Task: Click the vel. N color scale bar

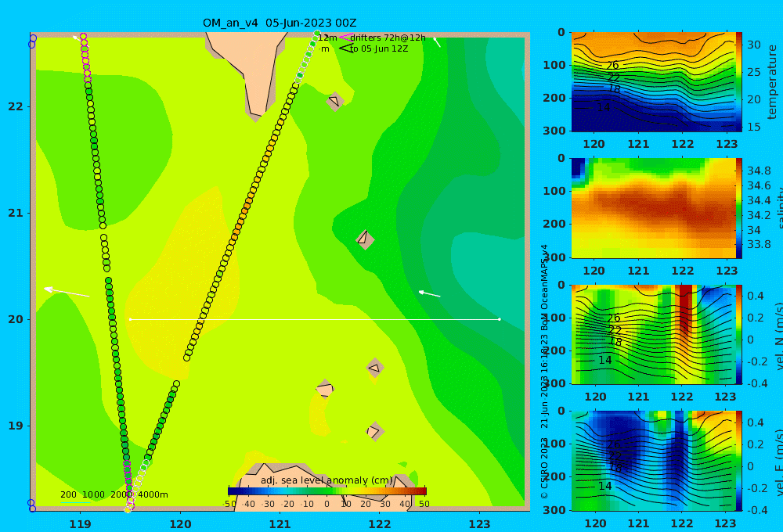Action: tap(738, 334)
